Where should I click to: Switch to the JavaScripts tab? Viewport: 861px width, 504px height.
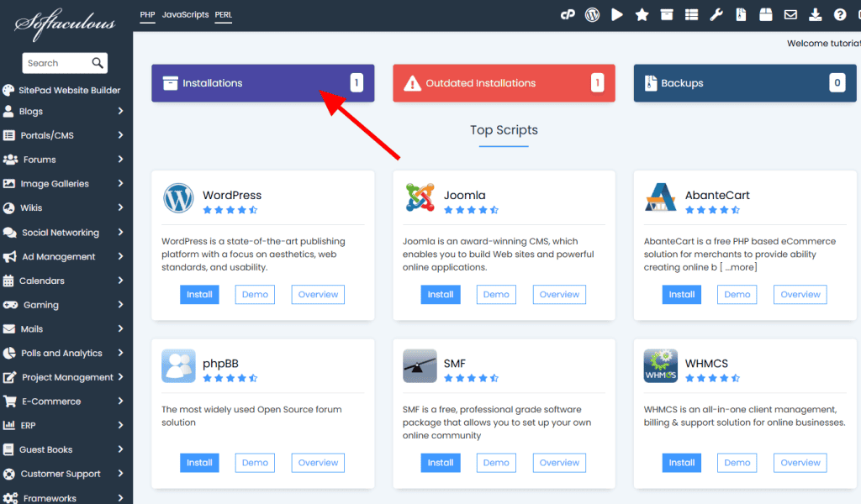click(185, 15)
